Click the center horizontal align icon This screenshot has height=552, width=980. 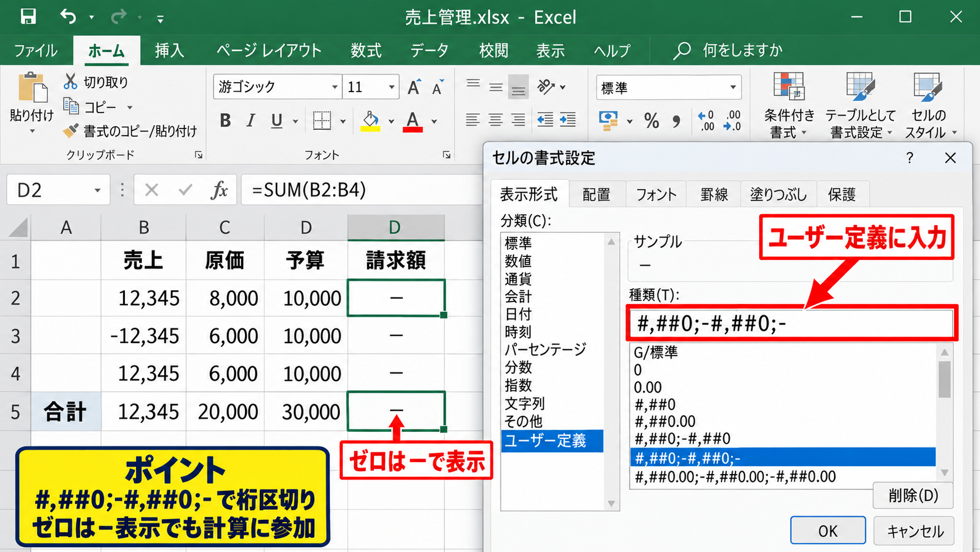tap(496, 120)
